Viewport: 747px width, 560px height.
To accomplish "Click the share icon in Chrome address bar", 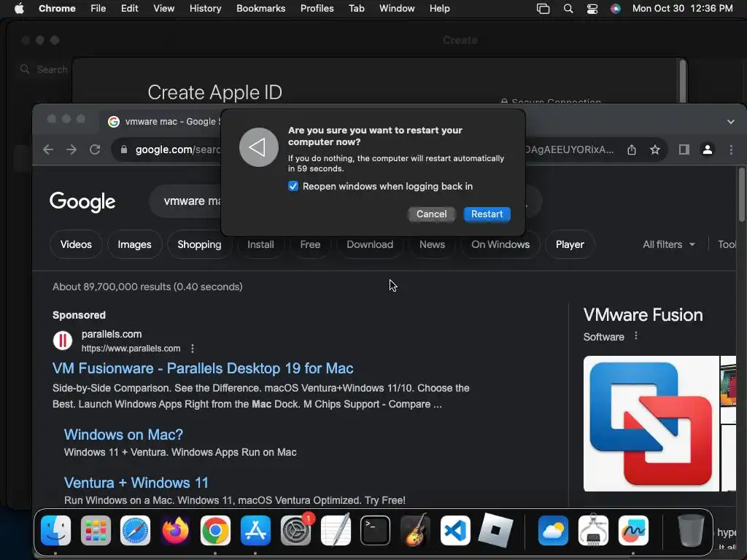I will point(632,150).
